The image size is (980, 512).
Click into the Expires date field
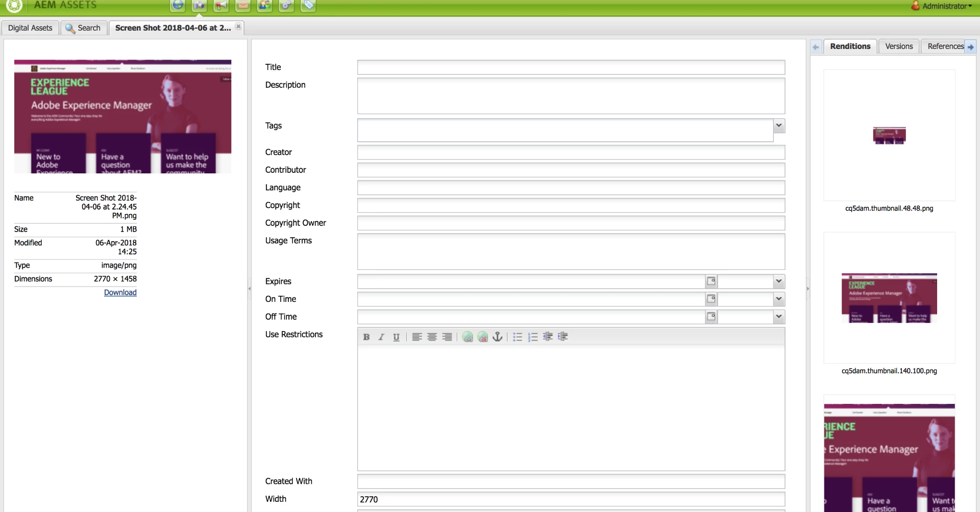(x=531, y=281)
